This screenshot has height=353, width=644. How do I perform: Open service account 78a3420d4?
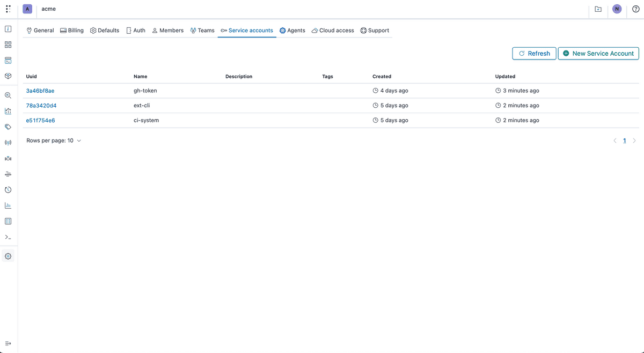(41, 106)
